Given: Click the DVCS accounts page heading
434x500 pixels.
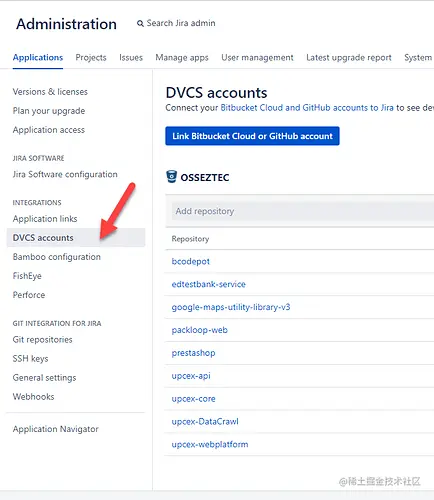Looking at the screenshot, I should point(216,93).
